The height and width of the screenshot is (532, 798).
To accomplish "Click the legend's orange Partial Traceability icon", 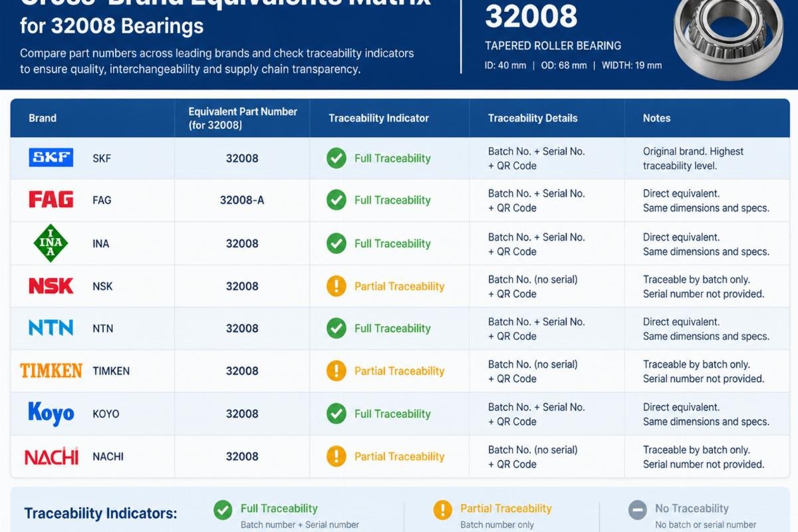I will (x=442, y=510).
